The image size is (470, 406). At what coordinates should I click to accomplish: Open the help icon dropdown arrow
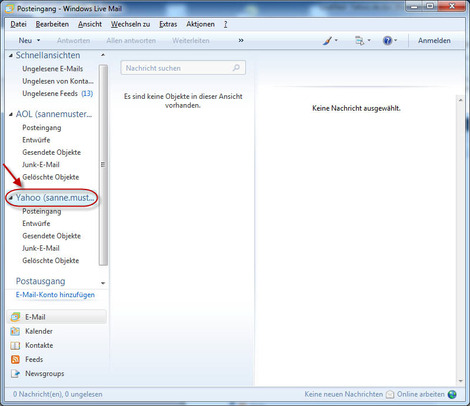pos(396,41)
